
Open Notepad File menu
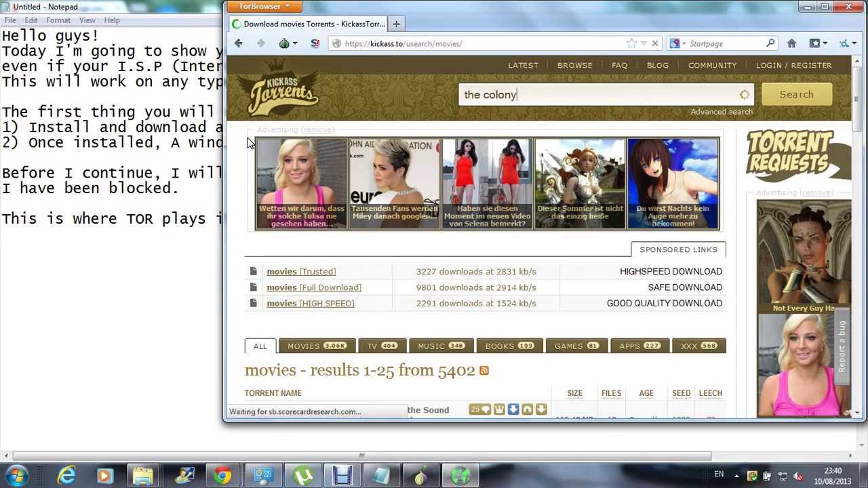tap(10, 20)
